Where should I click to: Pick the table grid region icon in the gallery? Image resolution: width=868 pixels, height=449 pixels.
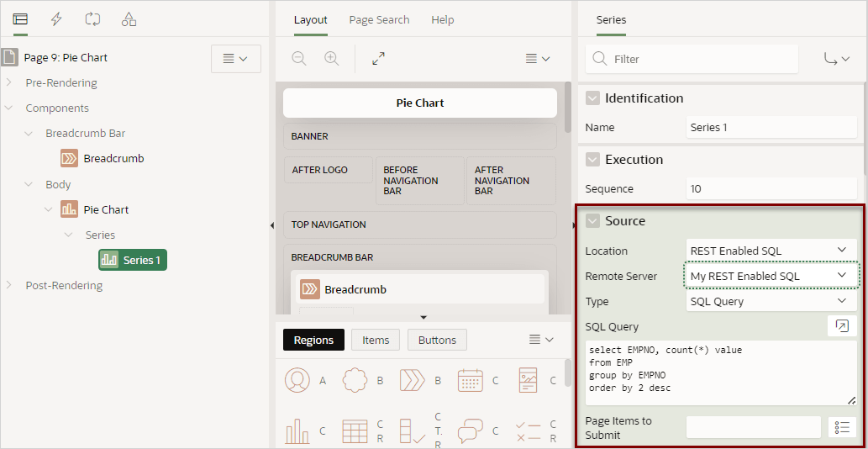[355, 431]
